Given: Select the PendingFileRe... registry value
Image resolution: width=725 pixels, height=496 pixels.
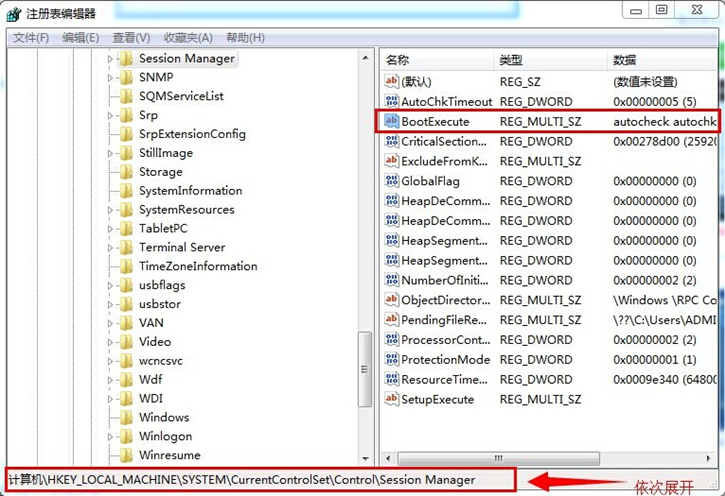Looking at the screenshot, I should [444, 321].
